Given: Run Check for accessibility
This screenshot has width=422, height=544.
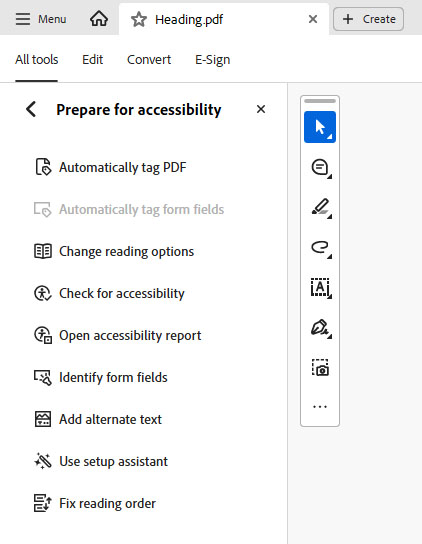Looking at the screenshot, I should click(122, 294).
